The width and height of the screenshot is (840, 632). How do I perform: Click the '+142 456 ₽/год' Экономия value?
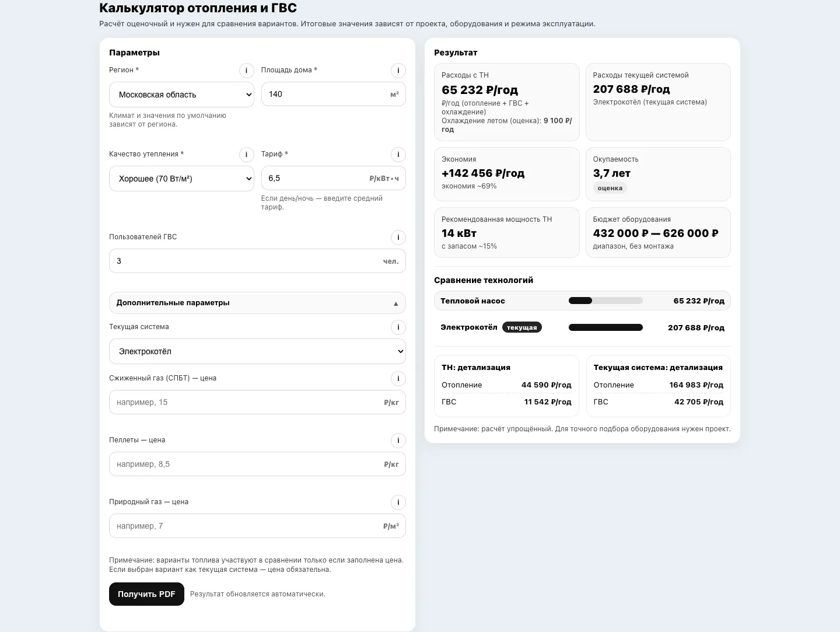(x=483, y=173)
